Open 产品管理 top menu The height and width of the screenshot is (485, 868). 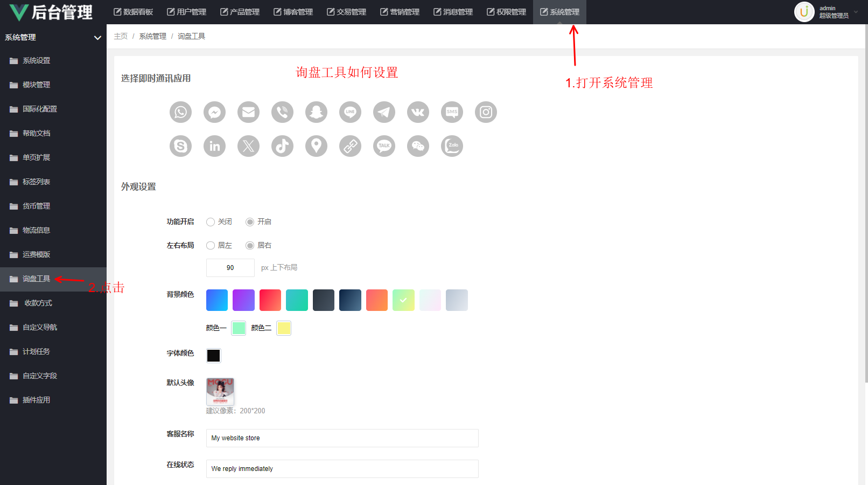pos(240,12)
